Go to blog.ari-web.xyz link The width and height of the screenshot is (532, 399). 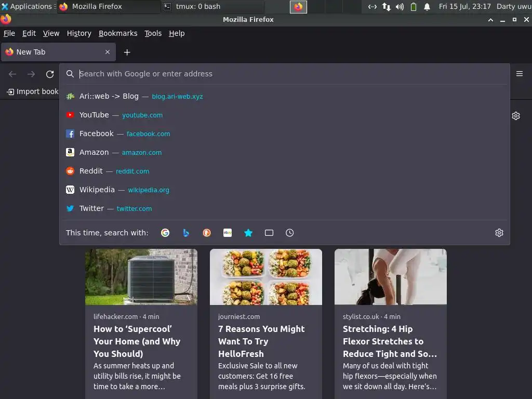point(178,97)
